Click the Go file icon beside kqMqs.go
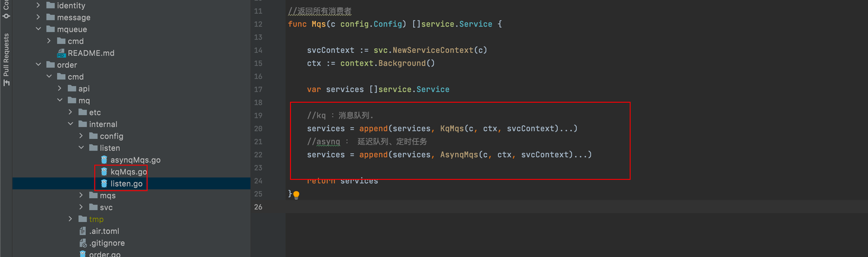868x257 pixels. click(x=104, y=172)
